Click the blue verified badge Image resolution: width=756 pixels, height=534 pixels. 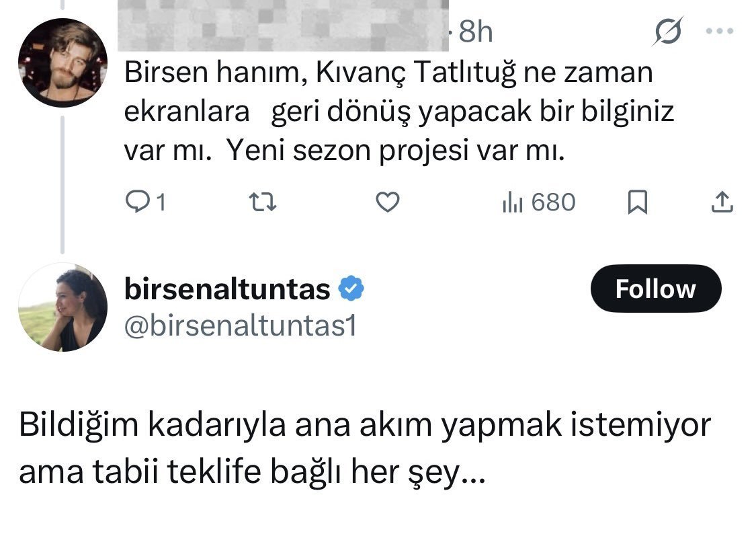click(x=351, y=289)
